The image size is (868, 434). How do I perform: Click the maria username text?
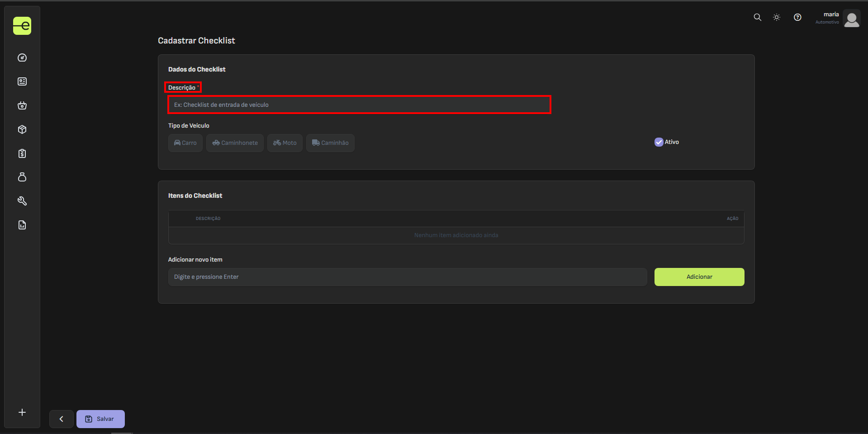(831, 14)
